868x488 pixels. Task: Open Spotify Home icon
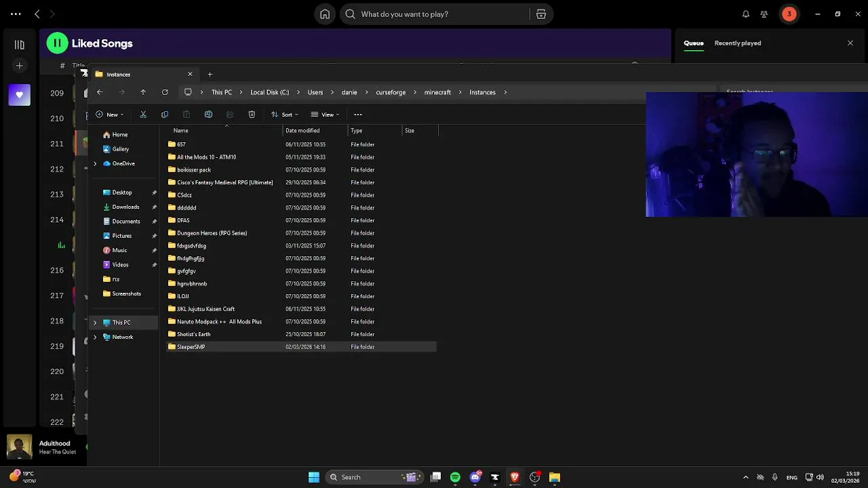coord(325,14)
